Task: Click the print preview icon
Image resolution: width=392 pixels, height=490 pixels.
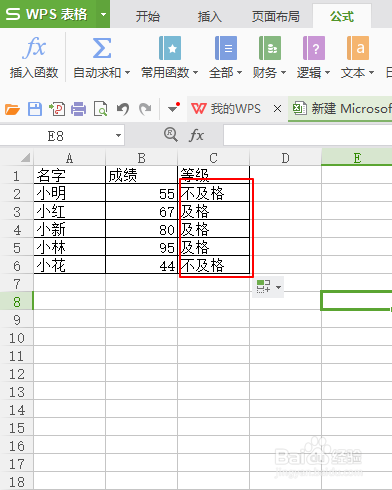Action: click(x=101, y=109)
